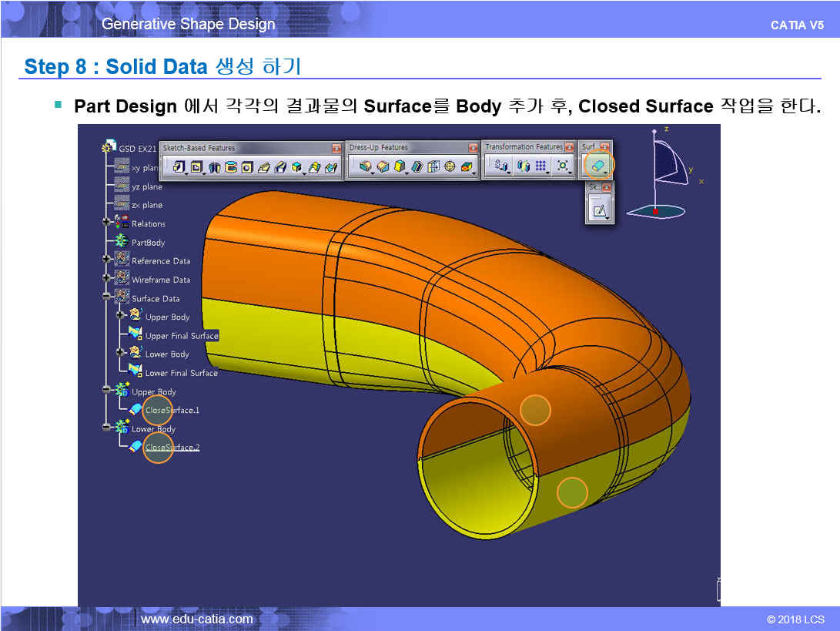Click the www.edu-catia.com link
The height and width of the screenshot is (631, 840).
197,619
